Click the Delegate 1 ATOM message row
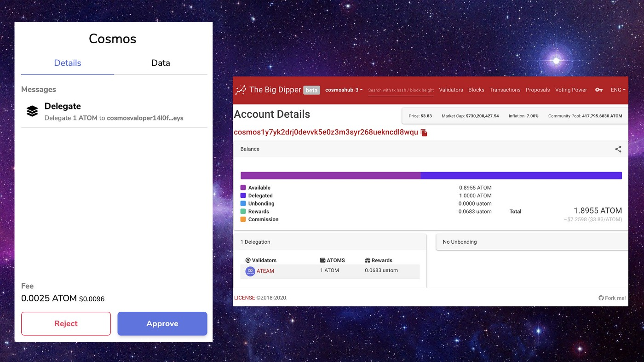 click(114, 112)
